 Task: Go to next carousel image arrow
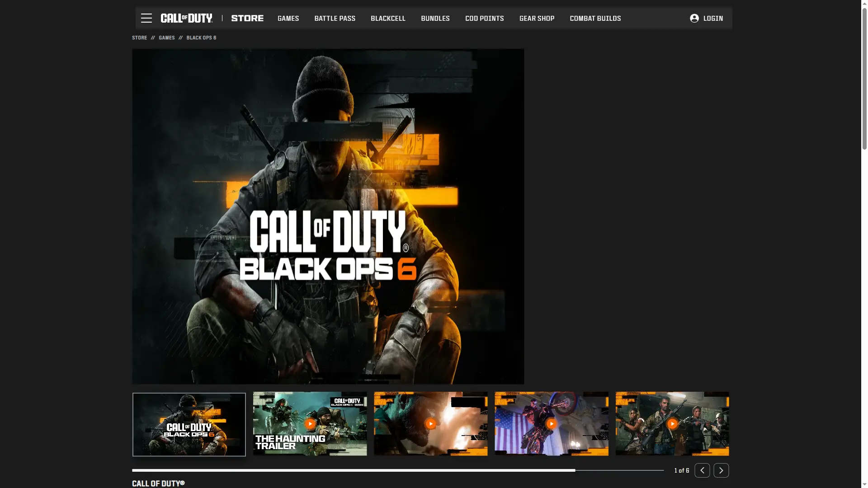pyautogui.click(x=721, y=470)
